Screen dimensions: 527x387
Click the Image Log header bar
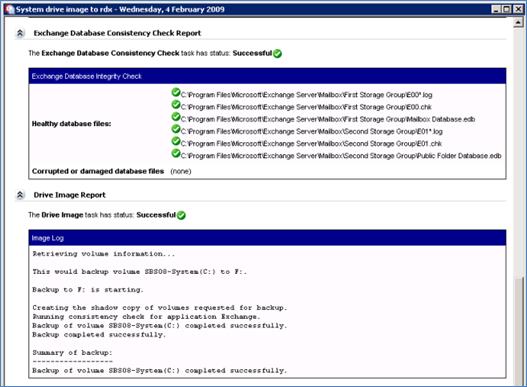267,238
